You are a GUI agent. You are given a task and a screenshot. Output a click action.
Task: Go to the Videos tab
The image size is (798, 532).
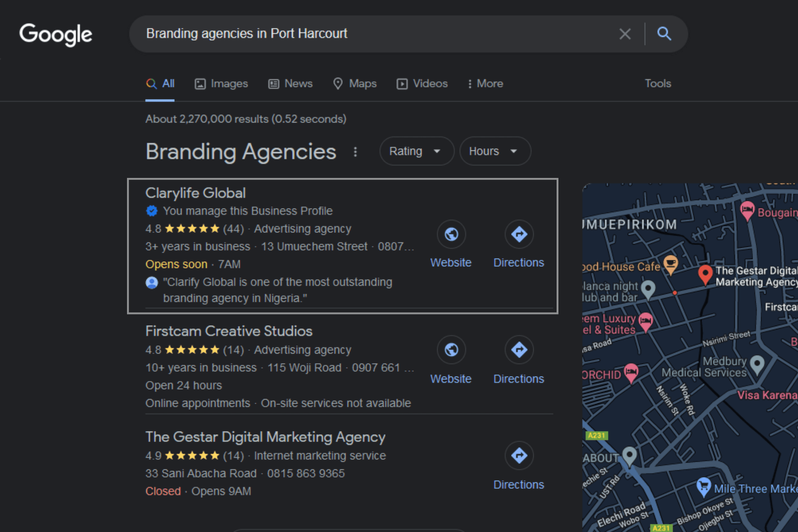click(x=422, y=84)
